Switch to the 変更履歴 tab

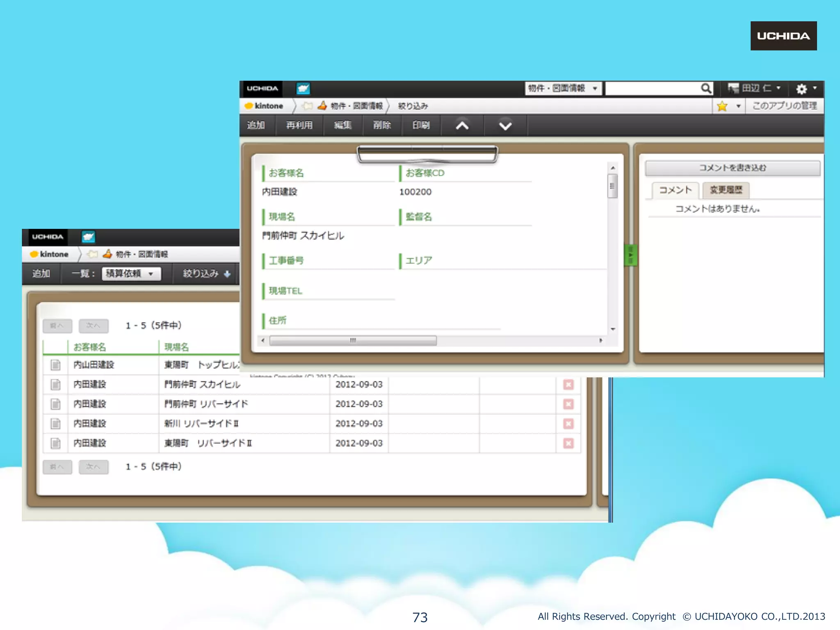coord(726,190)
